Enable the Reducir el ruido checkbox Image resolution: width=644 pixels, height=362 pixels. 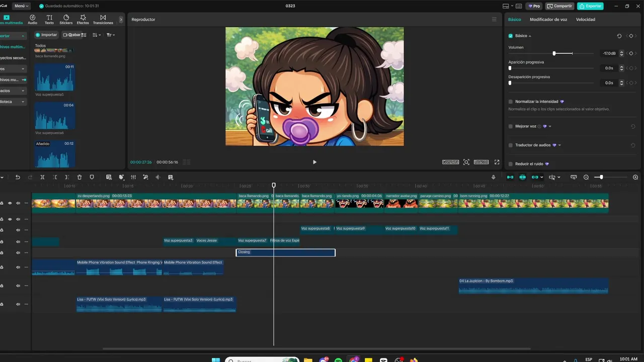click(x=511, y=164)
